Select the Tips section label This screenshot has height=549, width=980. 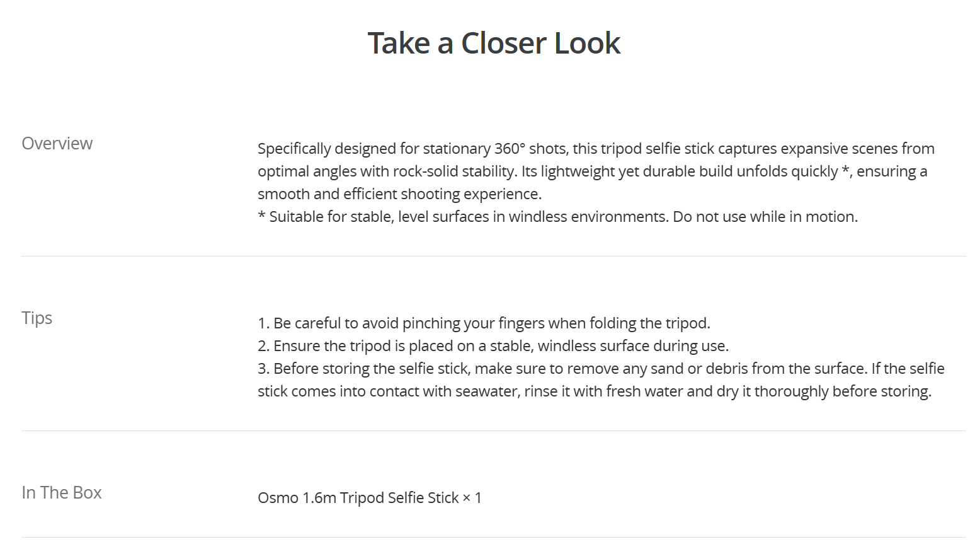point(37,318)
